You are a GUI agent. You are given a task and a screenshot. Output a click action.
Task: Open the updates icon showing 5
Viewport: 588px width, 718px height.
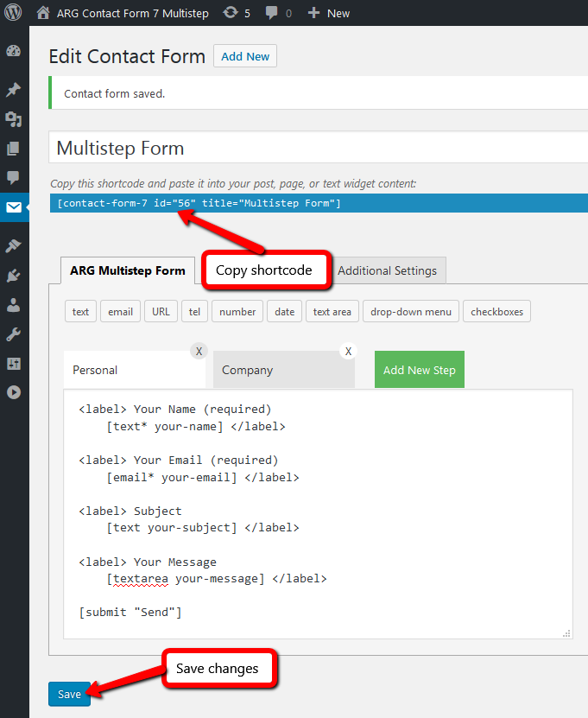(231, 12)
